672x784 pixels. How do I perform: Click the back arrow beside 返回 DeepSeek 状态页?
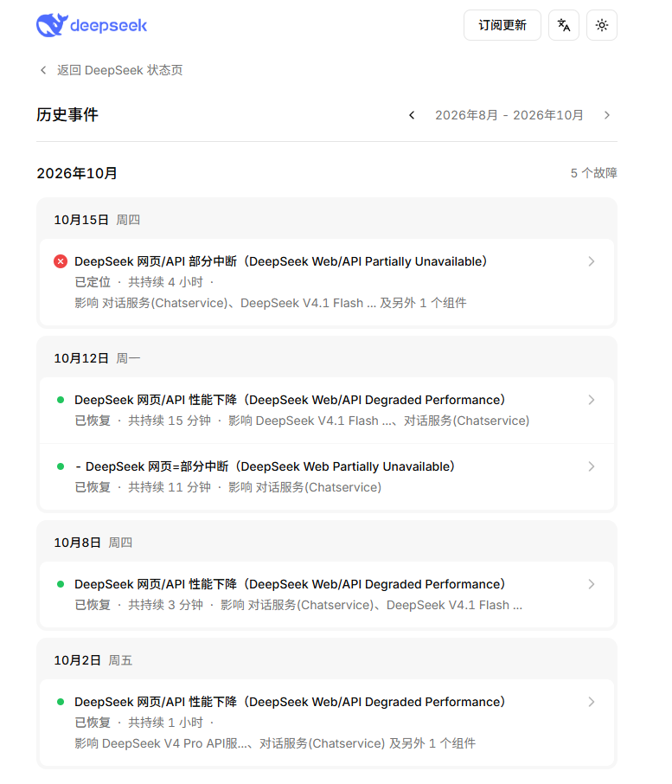point(43,70)
